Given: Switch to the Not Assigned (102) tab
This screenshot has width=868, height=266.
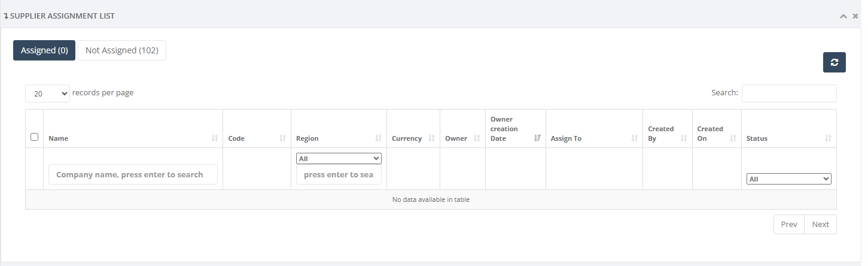Looking at the screenshot, I should point(122,50).
